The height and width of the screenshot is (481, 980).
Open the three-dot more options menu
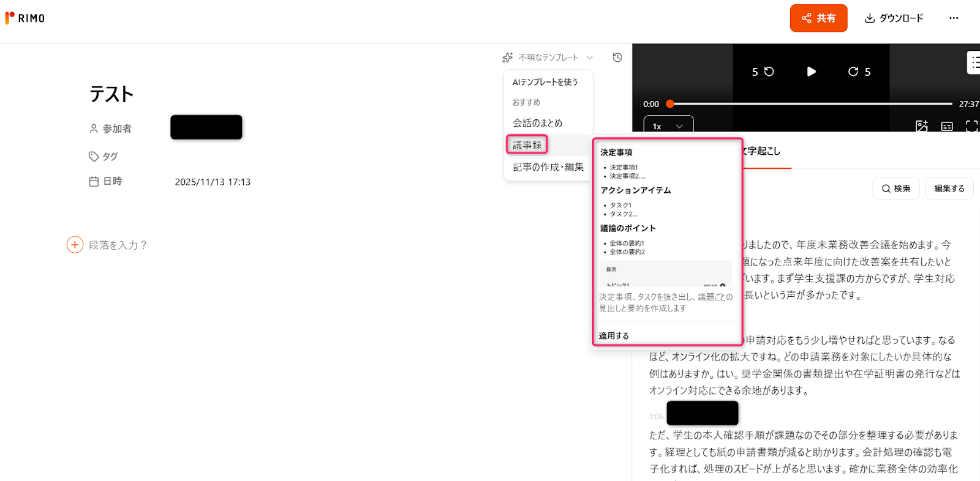coord(954,18)
